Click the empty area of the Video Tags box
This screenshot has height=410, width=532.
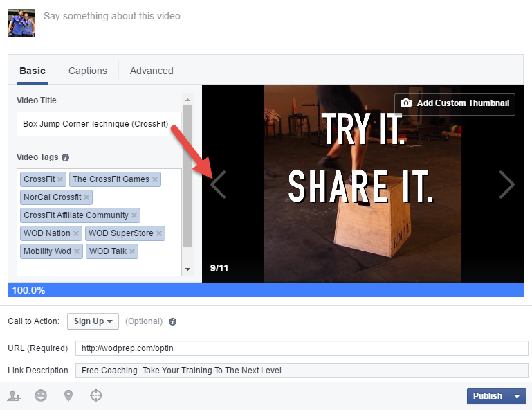(x=99, y=267)
